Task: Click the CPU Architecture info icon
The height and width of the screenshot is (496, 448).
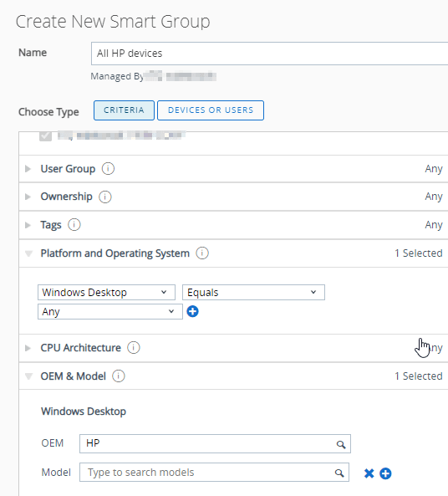Action: [x=134, y=348]
